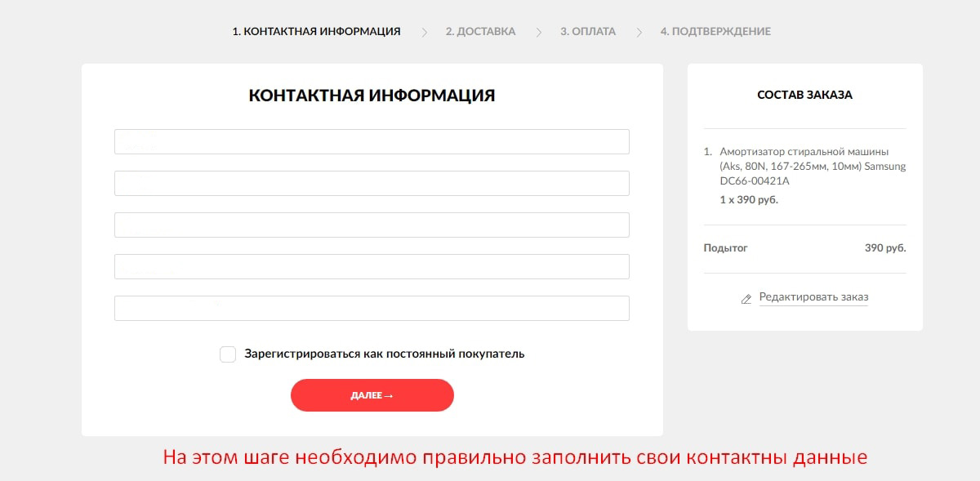Click the label Зарегистрироваться как постоянный покупатель
This screenshot has height=481, width=980.
pyautogui.click(x=384, y=354)
